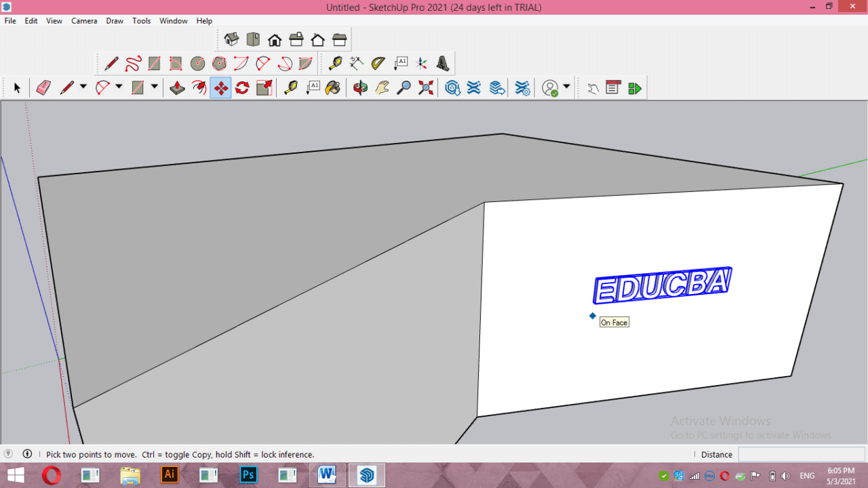Image resolution: width=868 pixels, height=488 pixels.
Task: Click inside the Distance measurement field
Action: 802,454
